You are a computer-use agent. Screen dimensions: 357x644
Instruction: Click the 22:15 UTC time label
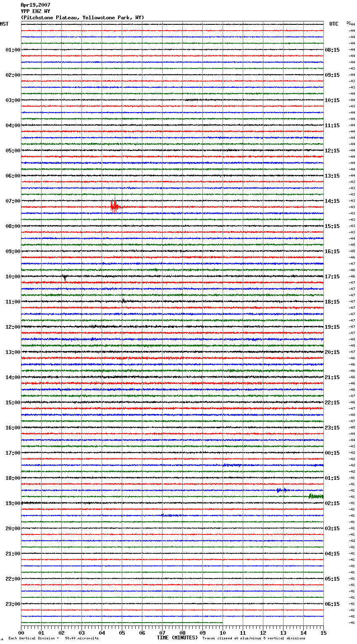click(332, 403)
